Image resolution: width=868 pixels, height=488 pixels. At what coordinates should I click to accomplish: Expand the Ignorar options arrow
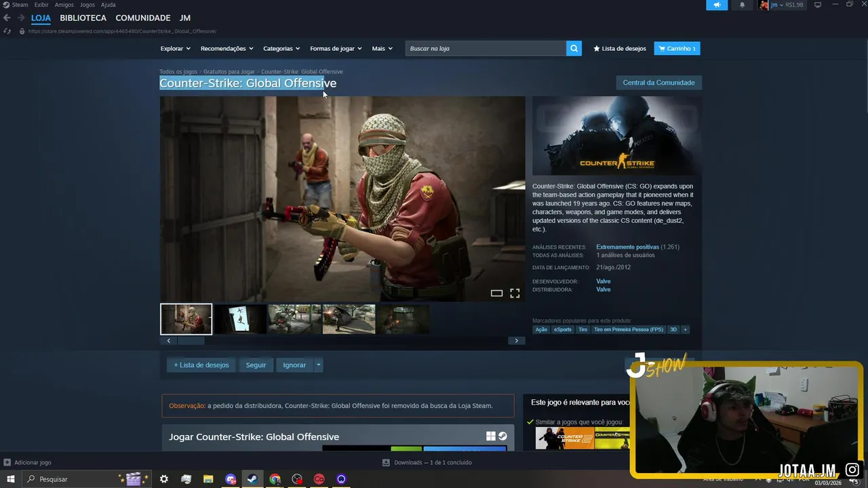coord(319,365)
